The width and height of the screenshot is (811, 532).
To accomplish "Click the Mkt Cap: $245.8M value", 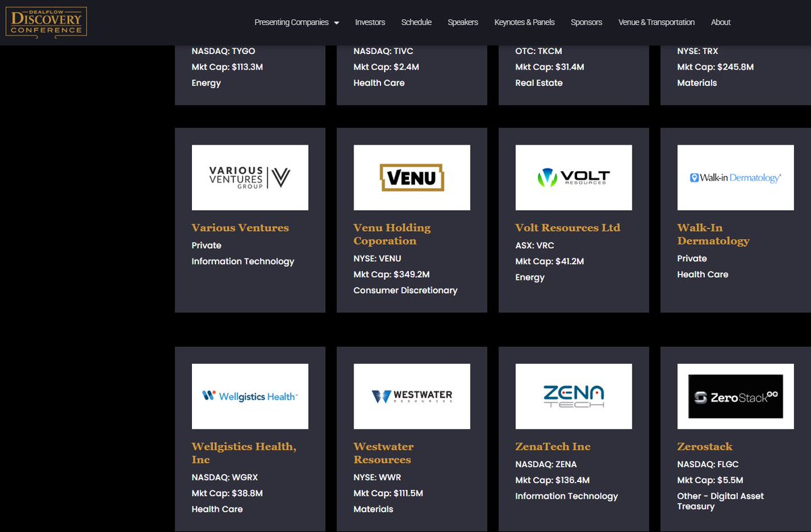I will pos(716,67).
